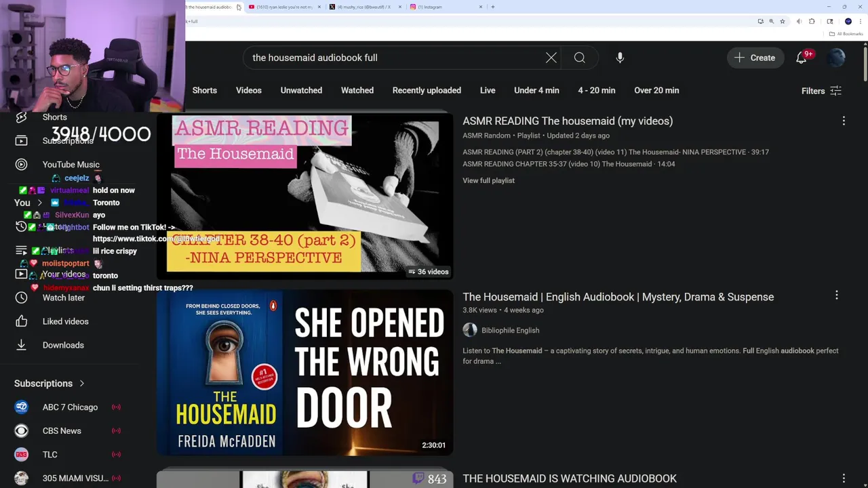Open more options for THE HOUSEMAID IS WATCHING
The height and width of the screenshot is (488, 868).
click(x=844, y=479)
